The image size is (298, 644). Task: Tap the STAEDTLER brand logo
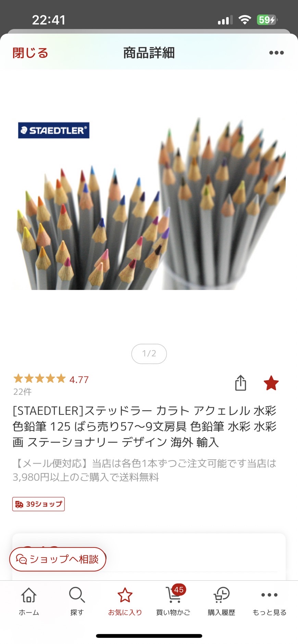point(54,130)
